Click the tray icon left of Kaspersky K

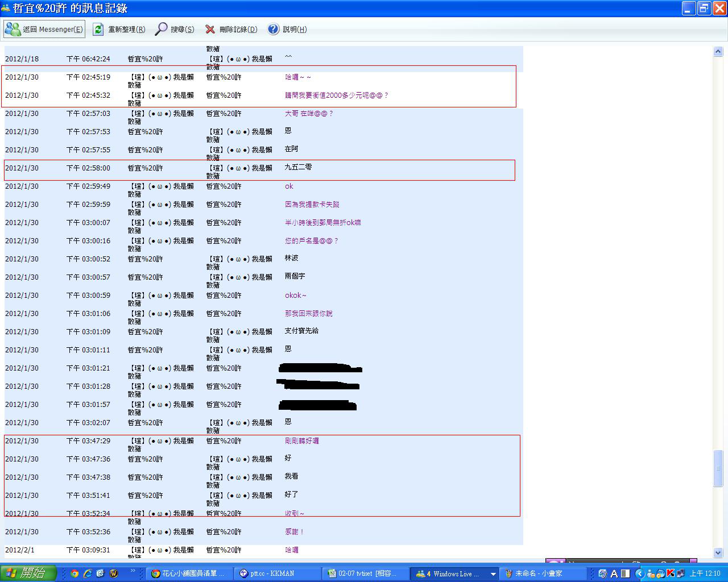pyautogui.click(x=660, y=573)
